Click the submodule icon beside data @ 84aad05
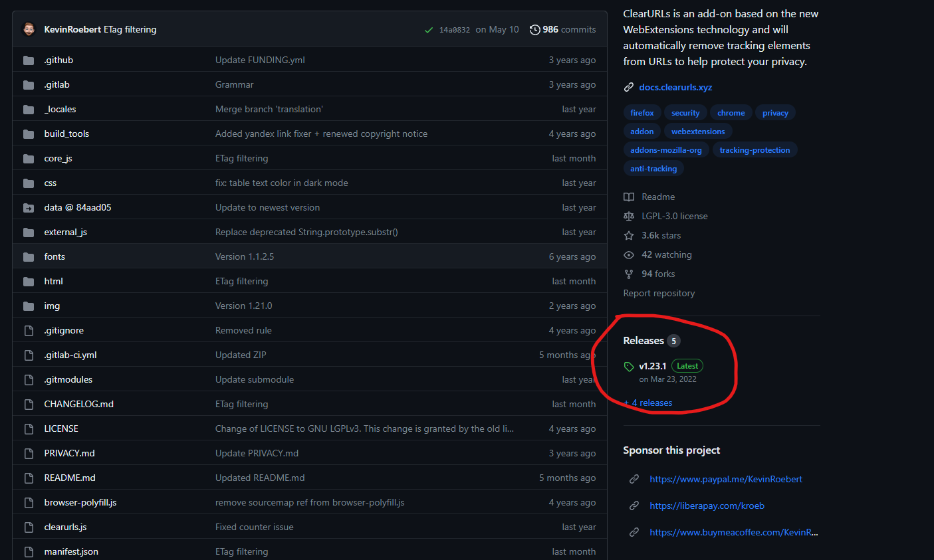The image size is (934, 560). [x=29, y=208]
